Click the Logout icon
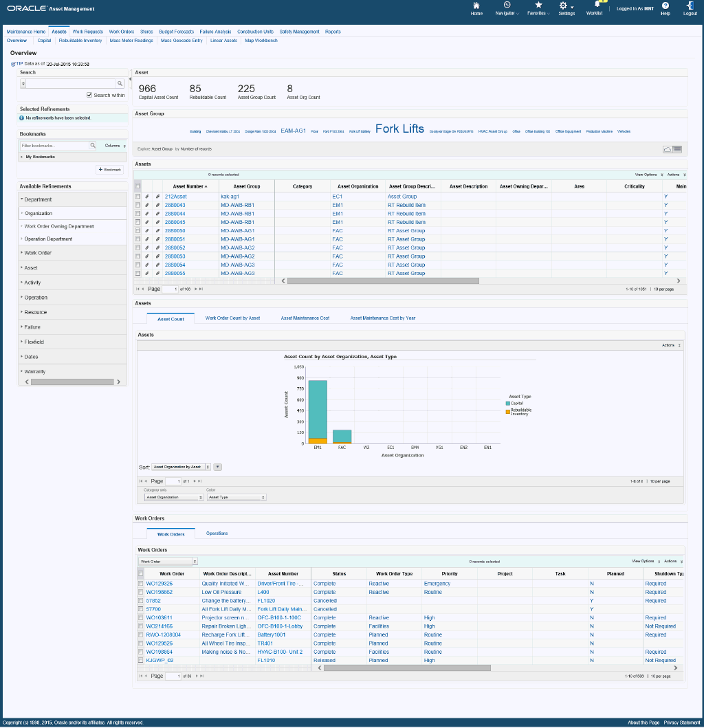Screen dimensions: 704x728 690,5
